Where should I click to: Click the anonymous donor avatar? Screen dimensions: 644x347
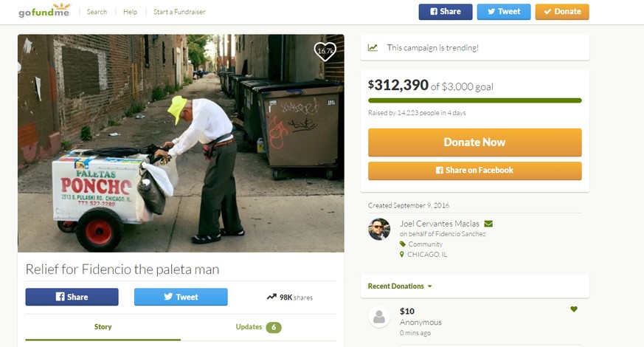(378, 317)
